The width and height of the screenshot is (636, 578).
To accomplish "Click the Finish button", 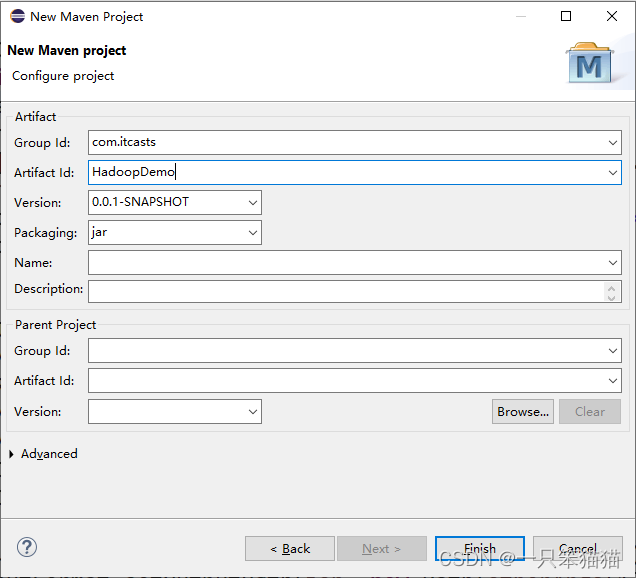I will point(479,548).
